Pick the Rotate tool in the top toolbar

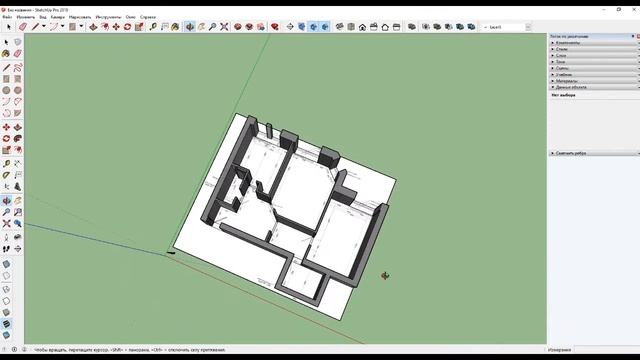click(x=127, y=27)
